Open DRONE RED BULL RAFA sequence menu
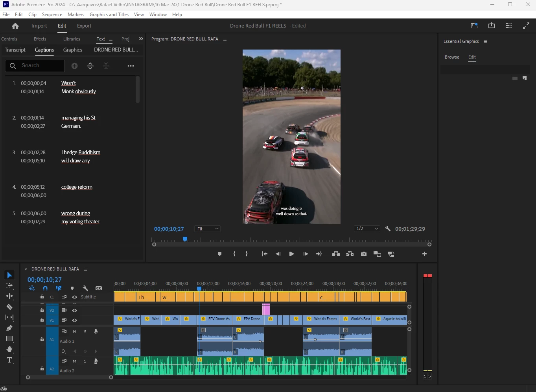The height and width of the screenshot is (392, 536). [x=86, y=269]
